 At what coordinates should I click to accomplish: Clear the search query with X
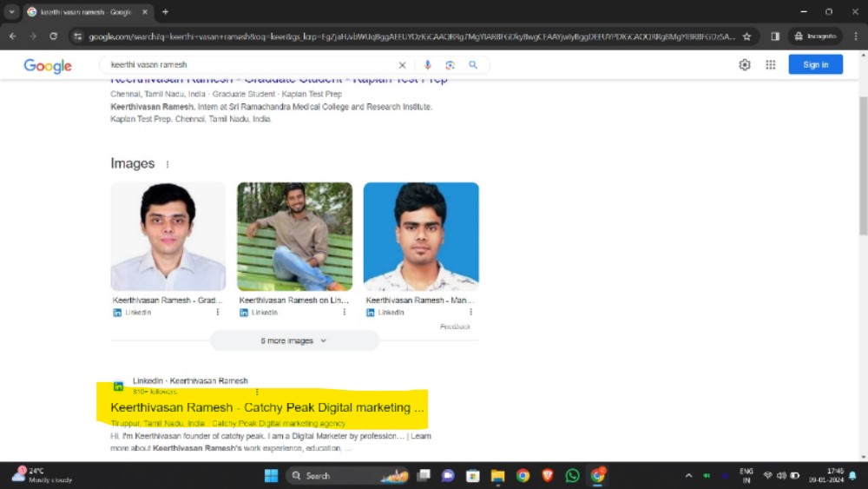click(403, 65)
